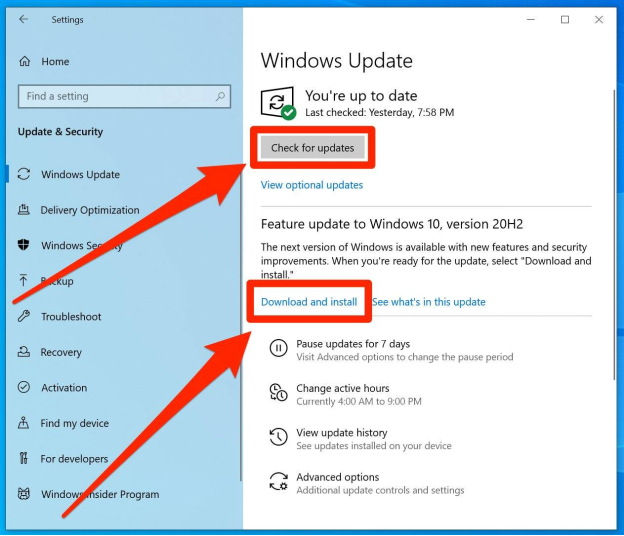Open See what's in this update
Image resolution: width=624 pixels, height=536 pixels.
point(429,302)
